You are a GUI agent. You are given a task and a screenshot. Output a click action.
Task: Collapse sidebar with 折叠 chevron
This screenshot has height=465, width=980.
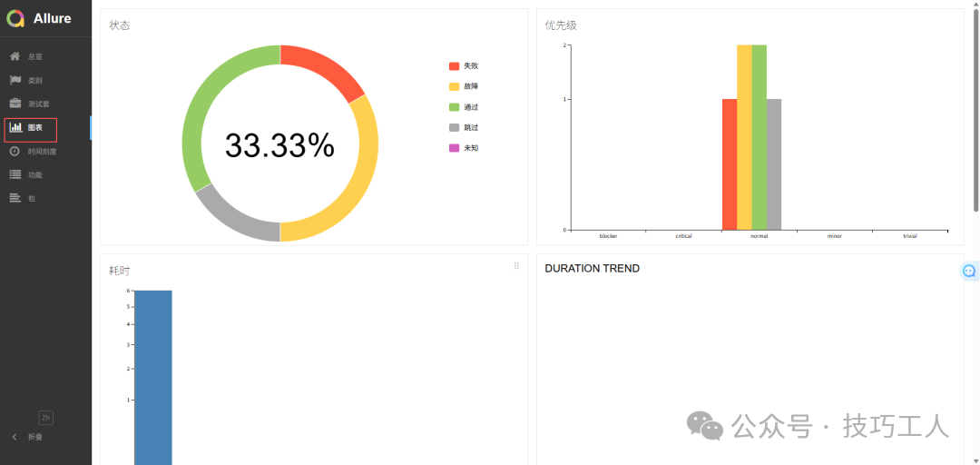click(15, 437)
